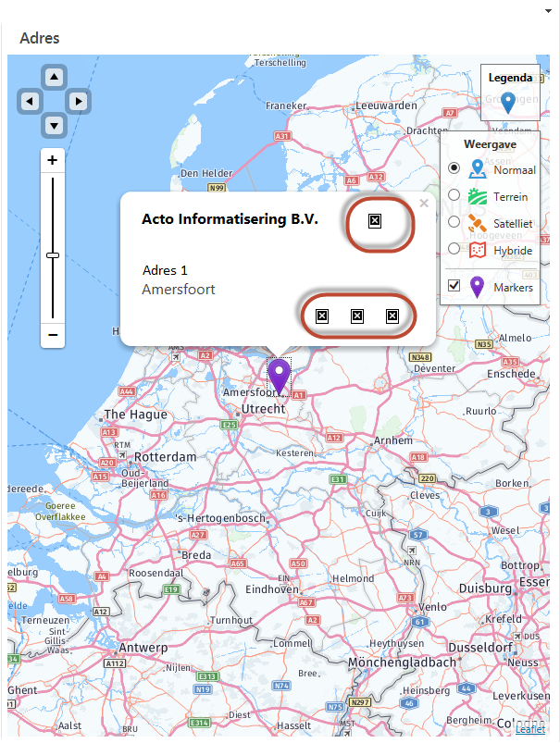Open the dropdown arrow at top right
Image resolution: width=560 pixels, height=743 pixels.
tap(548, 10)
